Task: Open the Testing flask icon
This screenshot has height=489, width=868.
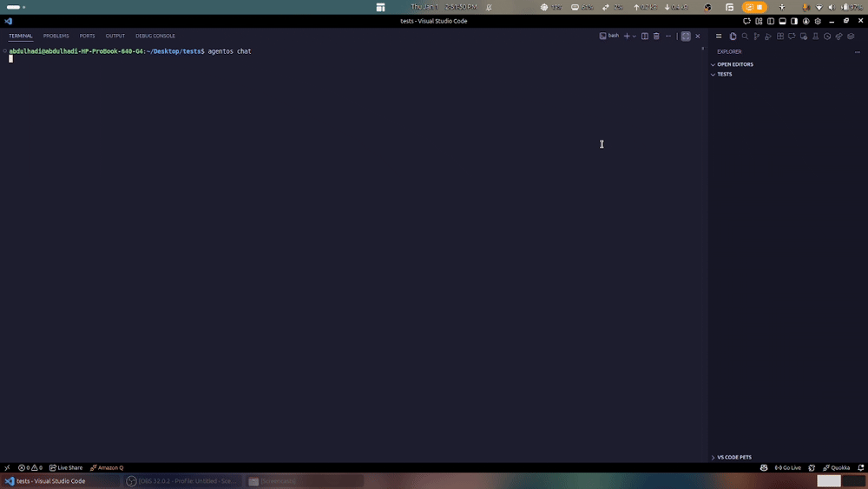Action: tap(815, 36)
